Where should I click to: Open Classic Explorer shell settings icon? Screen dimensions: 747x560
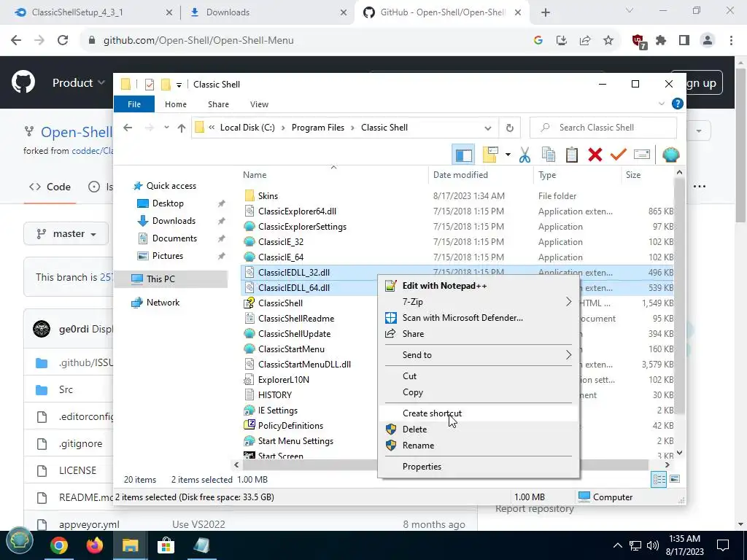(x=671, y=155)
